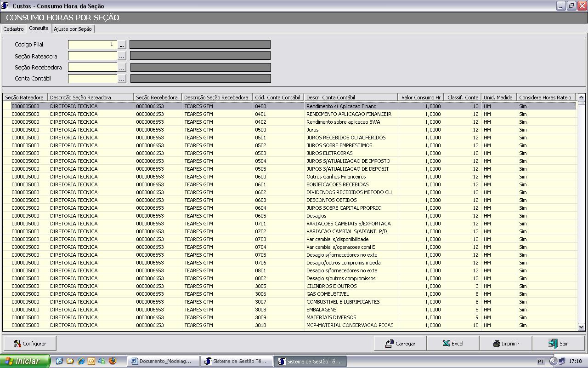Open Firefox from the quick launch bar
Screen dimensions: 588x368
113,361
